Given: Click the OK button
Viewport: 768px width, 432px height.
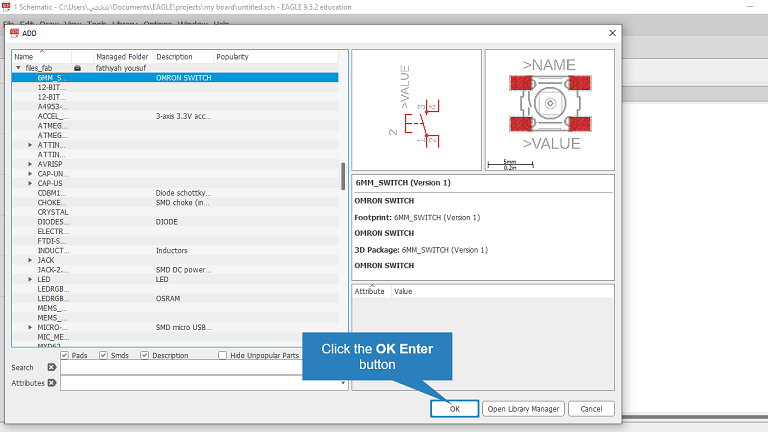Looking at the screenshot, I should click(455, 409).
